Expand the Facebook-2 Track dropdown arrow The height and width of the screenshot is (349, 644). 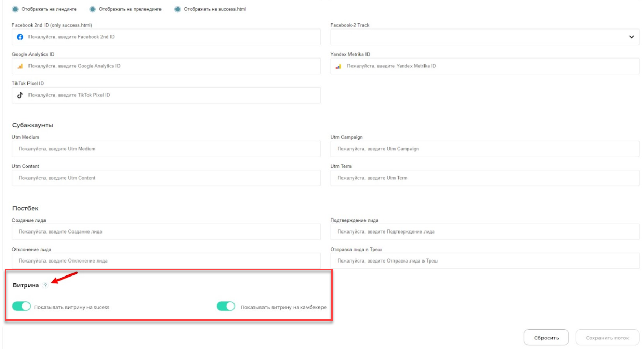tap(631, 37)
